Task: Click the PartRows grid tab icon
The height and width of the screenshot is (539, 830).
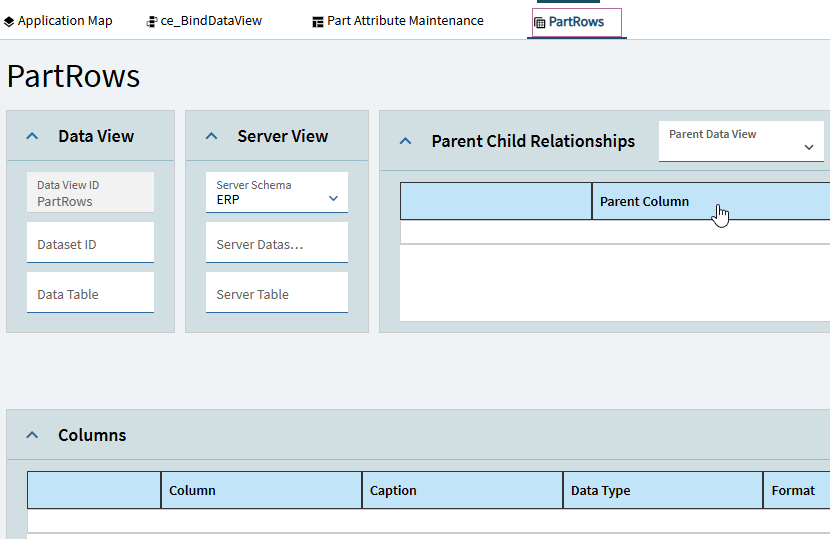Action: [540, 22]
